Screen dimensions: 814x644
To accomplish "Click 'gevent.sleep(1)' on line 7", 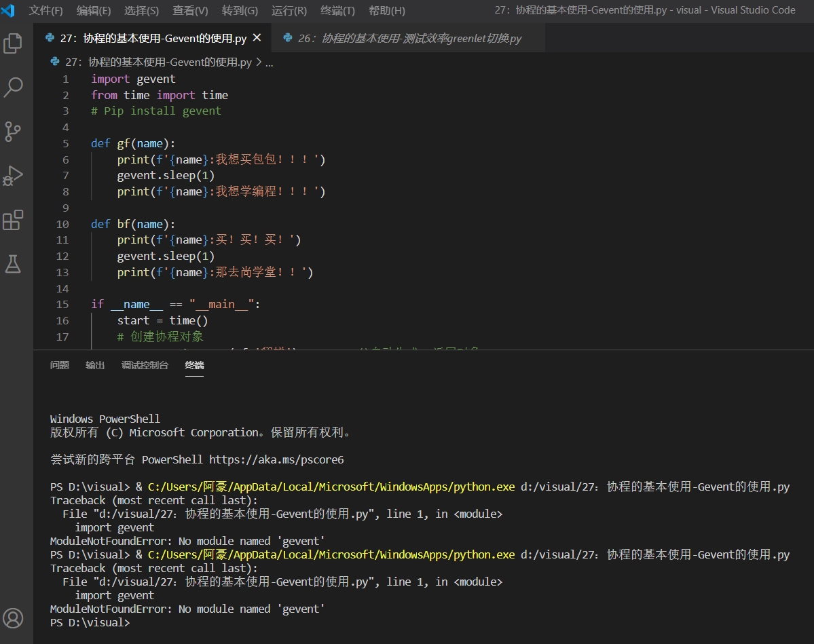I will [166, 175].
